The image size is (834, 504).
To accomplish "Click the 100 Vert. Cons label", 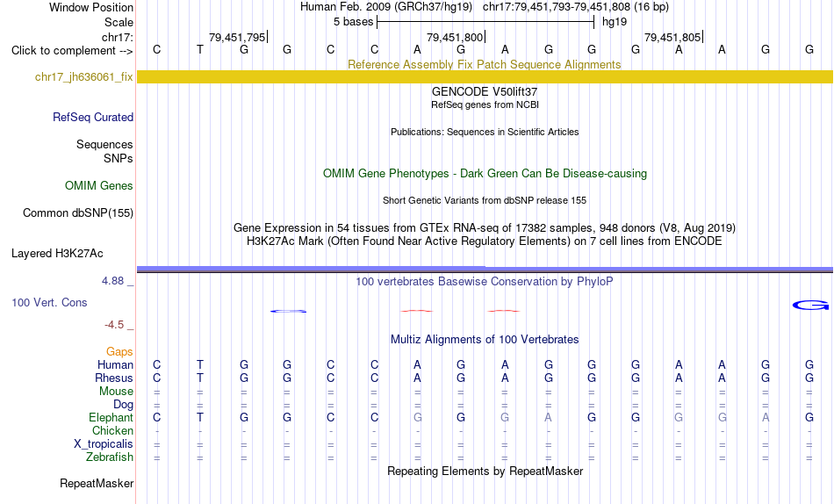I will (49, 302).
